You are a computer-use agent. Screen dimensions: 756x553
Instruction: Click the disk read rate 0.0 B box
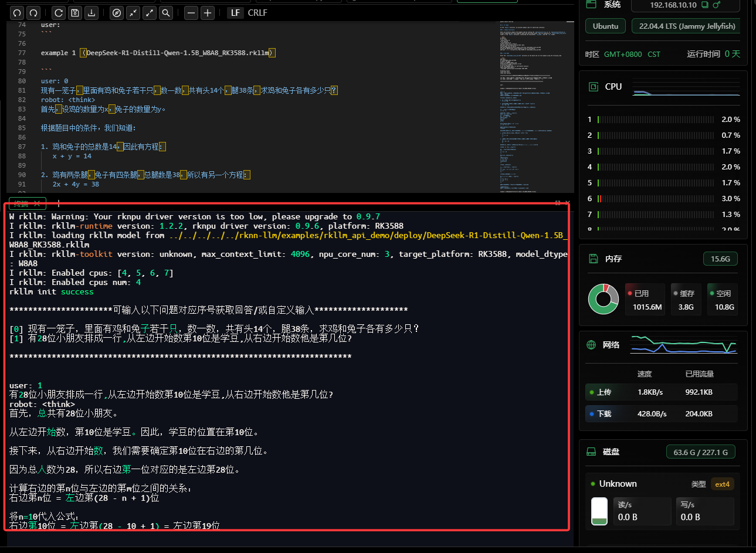642,511
